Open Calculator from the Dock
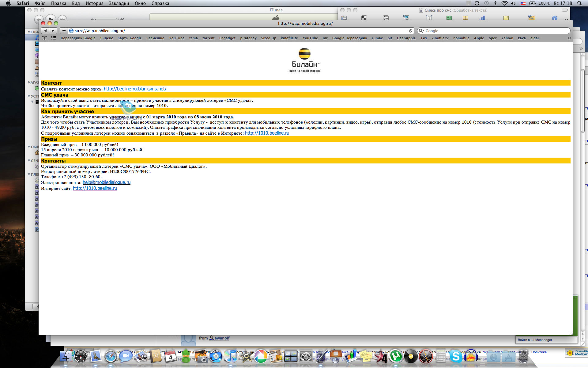This screenshot has width=588, height=368. [441, 356]
